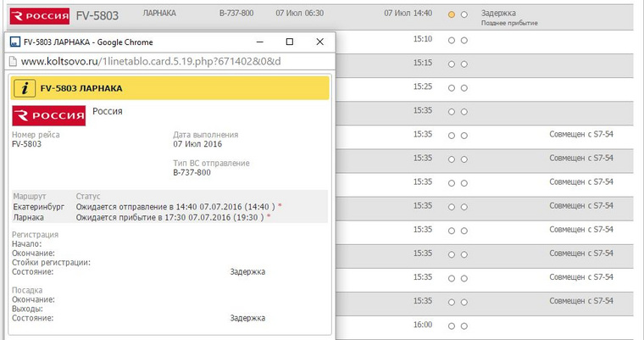Click the first circle in the 15:25 row

452,88
